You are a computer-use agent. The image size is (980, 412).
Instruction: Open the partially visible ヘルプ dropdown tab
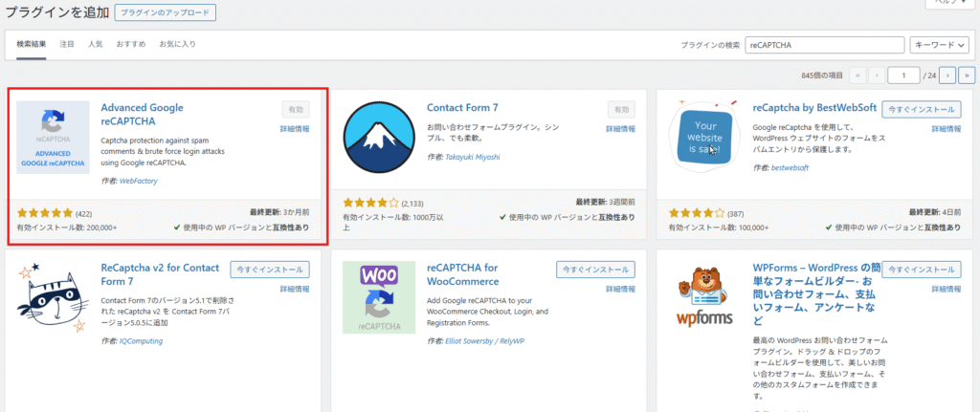click(950, 3)
